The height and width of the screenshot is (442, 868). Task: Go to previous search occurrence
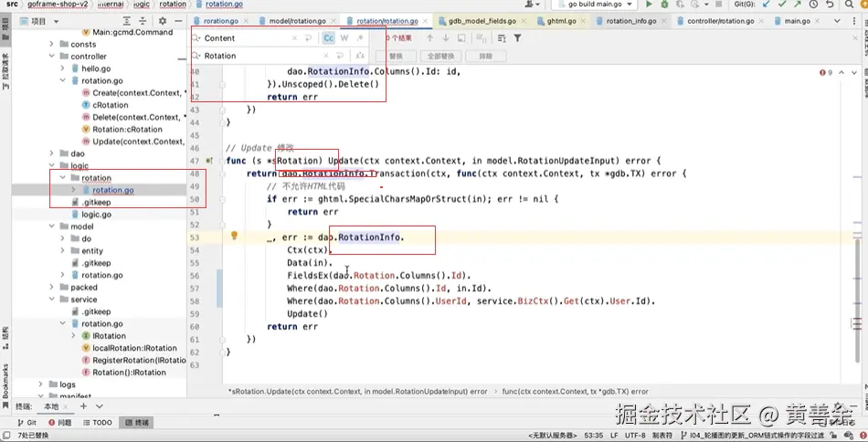coord(429,38)
